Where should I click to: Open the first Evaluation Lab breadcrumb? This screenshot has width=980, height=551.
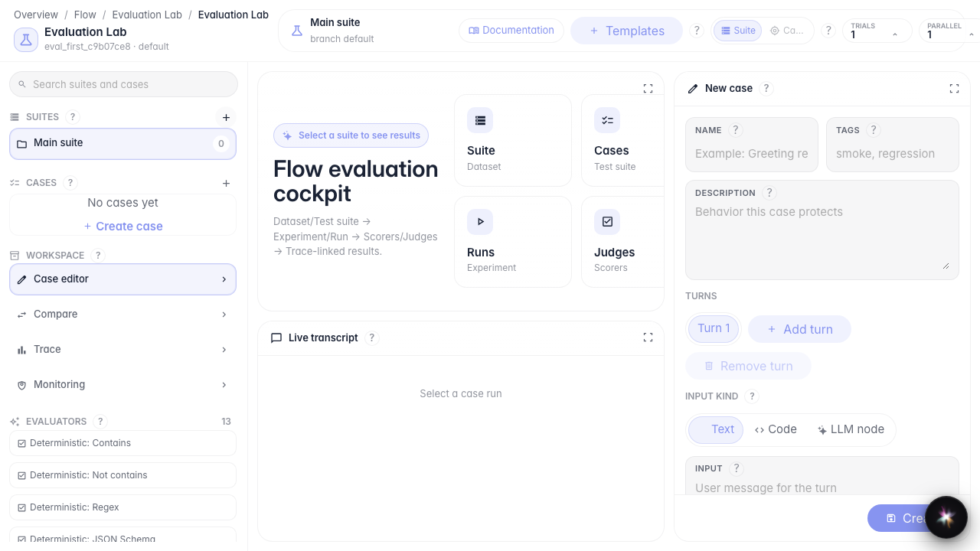147,15
